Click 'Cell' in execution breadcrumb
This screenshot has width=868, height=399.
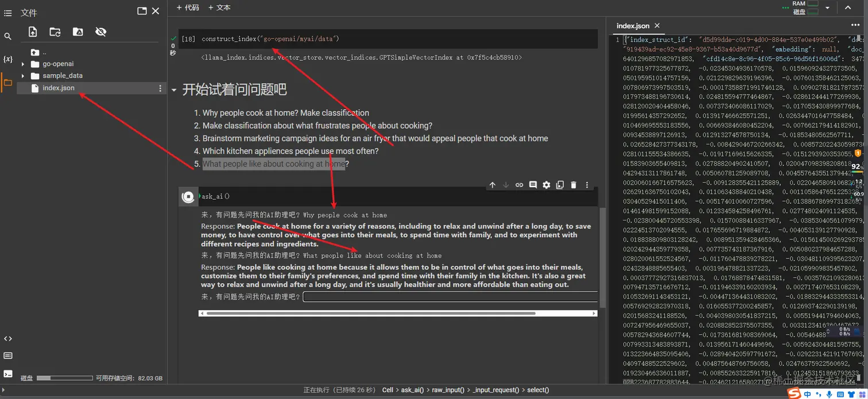(388, 390)
